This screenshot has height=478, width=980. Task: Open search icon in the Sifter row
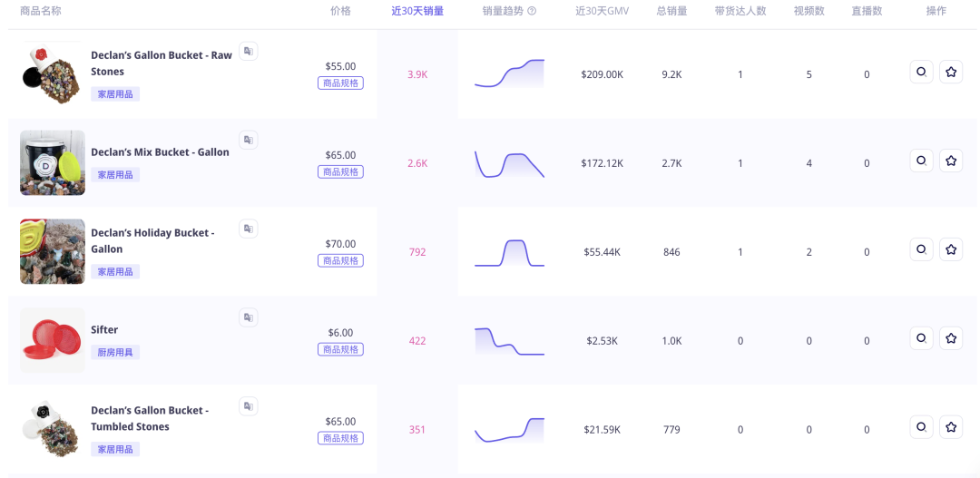click(x=921, y=338)
